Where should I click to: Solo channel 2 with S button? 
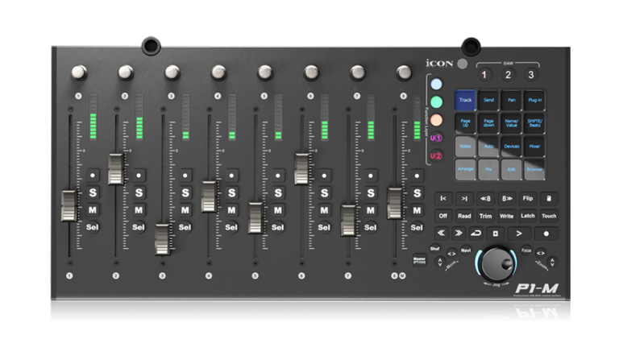pyautogui.click(x=139, y=192)
